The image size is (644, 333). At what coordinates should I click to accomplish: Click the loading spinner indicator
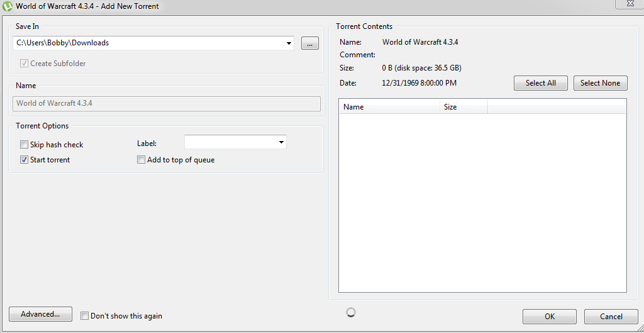351,312
